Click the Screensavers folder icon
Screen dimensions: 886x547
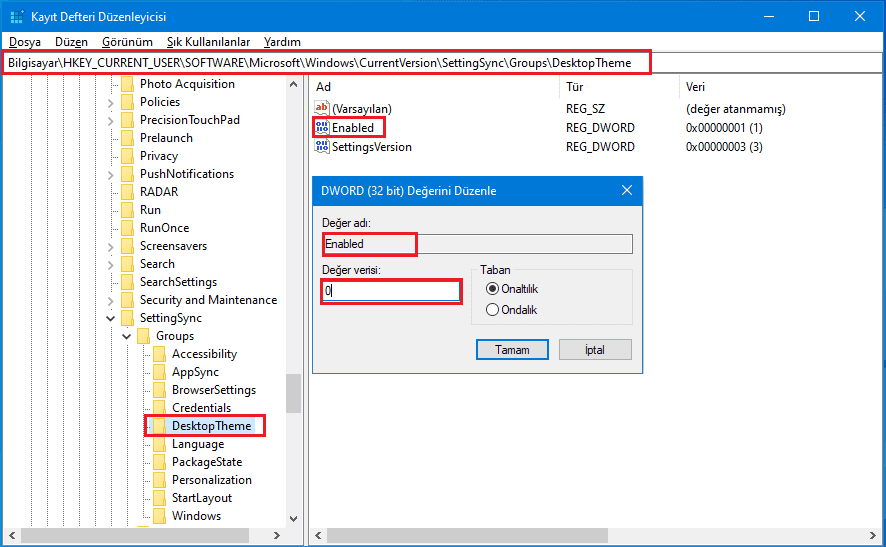pyautogui.click(x=128, y=246)
